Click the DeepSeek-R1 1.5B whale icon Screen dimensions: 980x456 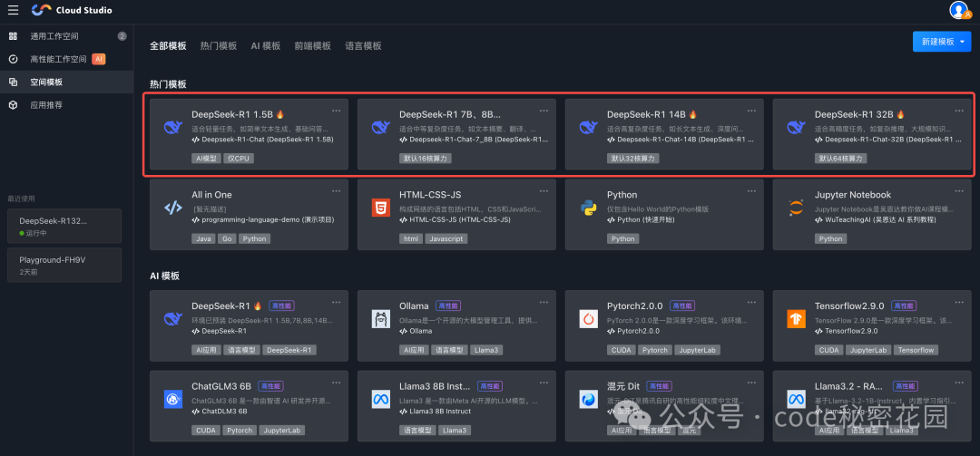click(x=172, y=128)
